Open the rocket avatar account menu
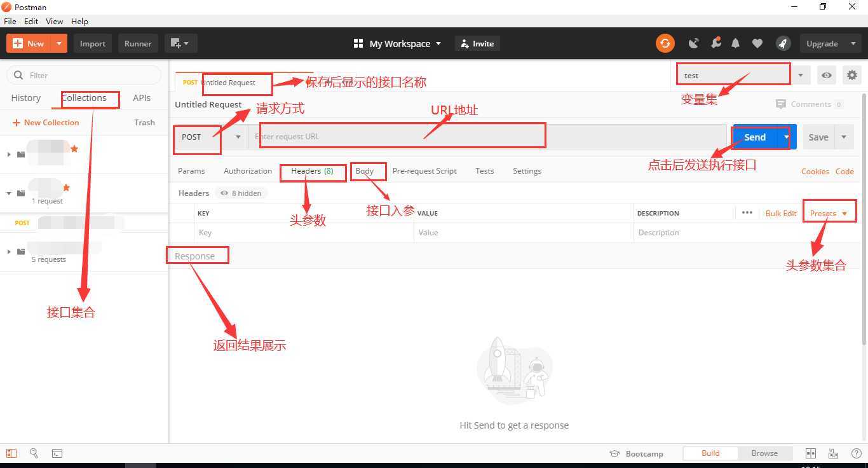 [783, 43]
